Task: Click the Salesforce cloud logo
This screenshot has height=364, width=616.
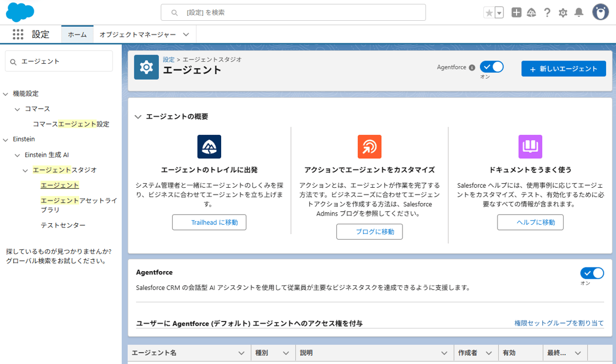Action: 20,12
